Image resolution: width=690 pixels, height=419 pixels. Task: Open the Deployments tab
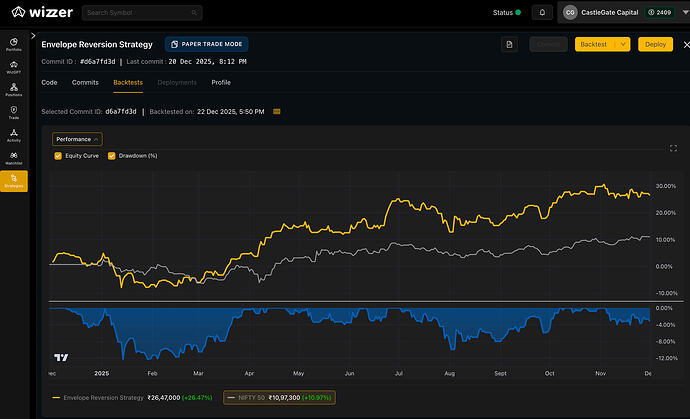click(177, 82)
